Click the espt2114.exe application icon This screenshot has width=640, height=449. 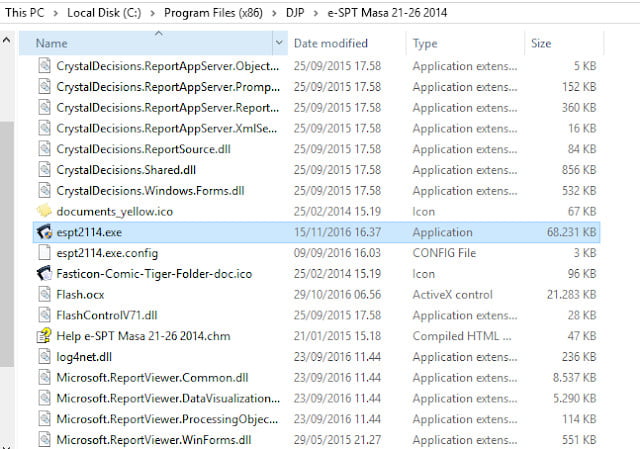[44, 232]
